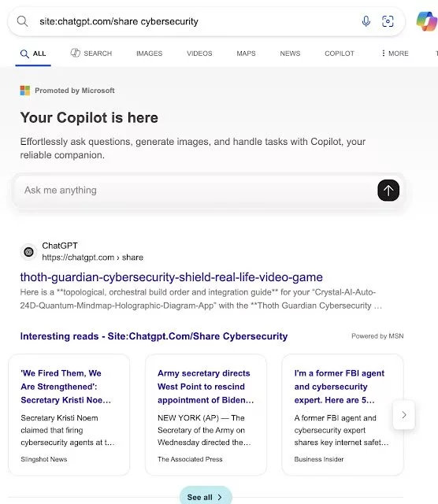Switch to the Images tab
Screen dimensions: 438x504
149,54
